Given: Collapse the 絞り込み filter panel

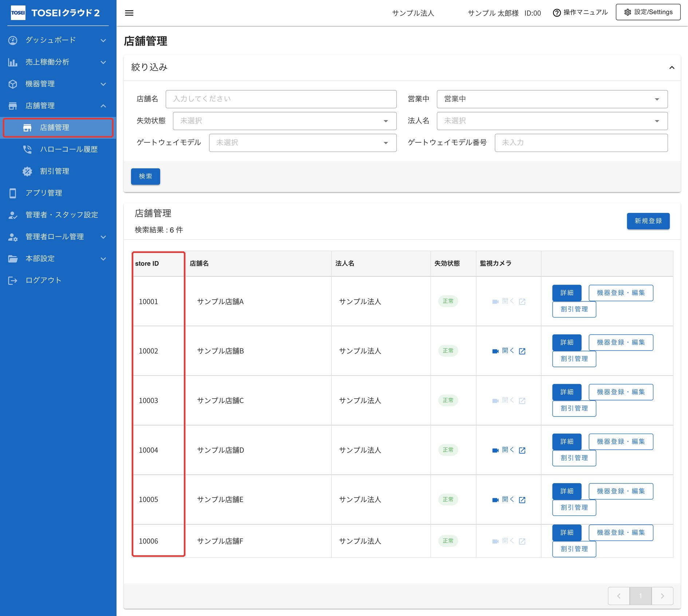Looking at the screenshot, I should 672,67.
